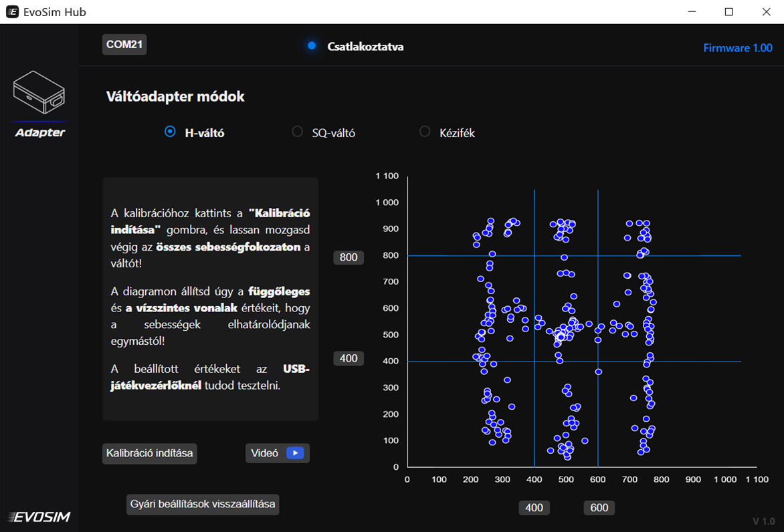Click the 600 vertical line value field

coord(599,508)
